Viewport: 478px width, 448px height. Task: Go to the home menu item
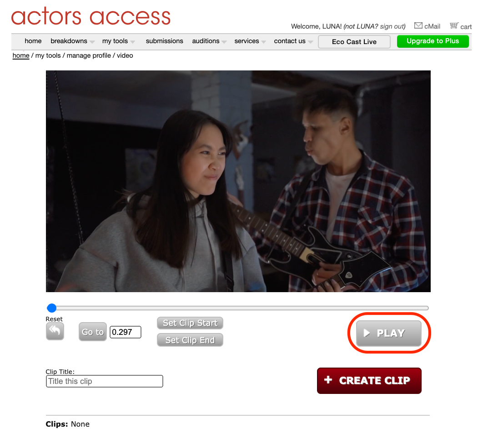click(x=33, y=41)
